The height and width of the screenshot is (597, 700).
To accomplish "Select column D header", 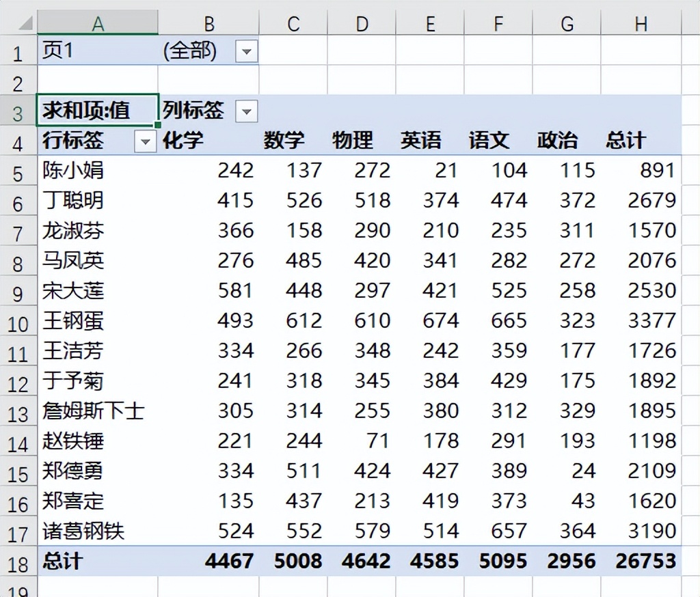I will 362,23.
